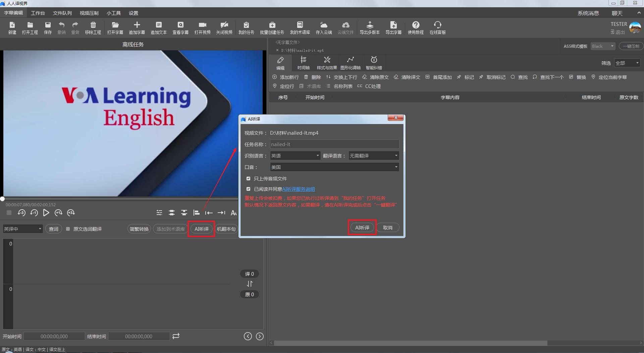Enable the 原文选词翻译 checkbox
This screenshot has height=353, width=644.
tap(68, 229)
